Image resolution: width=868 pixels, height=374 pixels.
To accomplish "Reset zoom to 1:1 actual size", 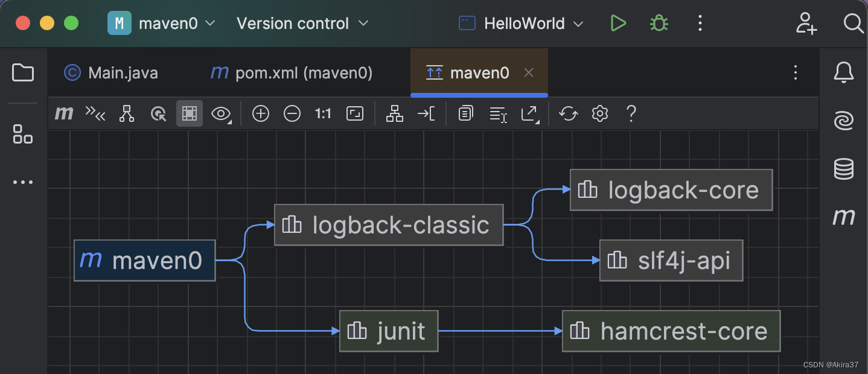I will [324, 113].
